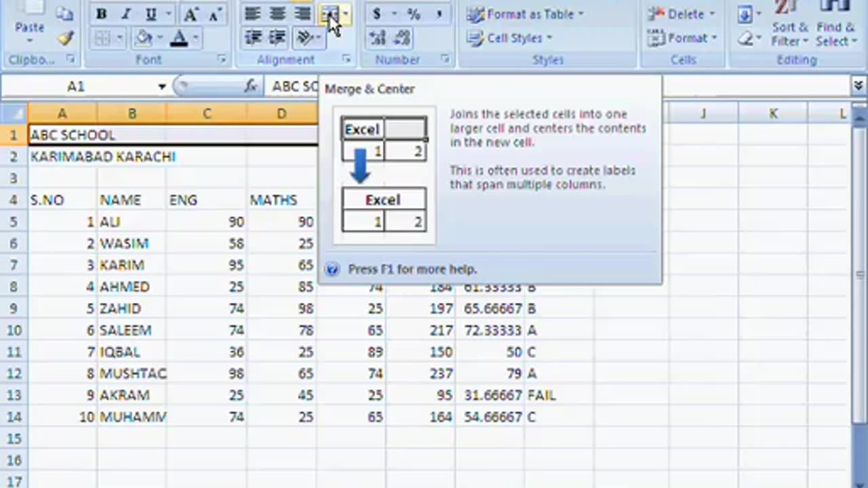
Task: Select the Format Painter brush
Action: [65, 38]
